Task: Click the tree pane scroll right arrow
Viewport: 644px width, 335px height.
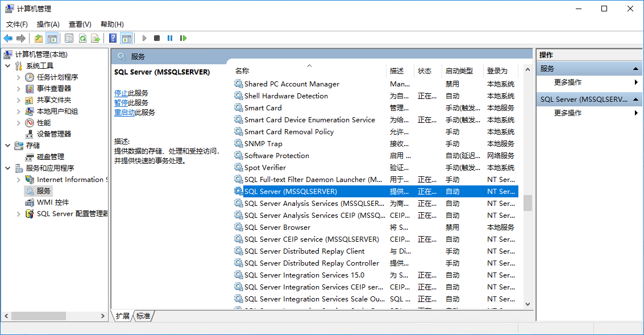Action: (103, 316)
